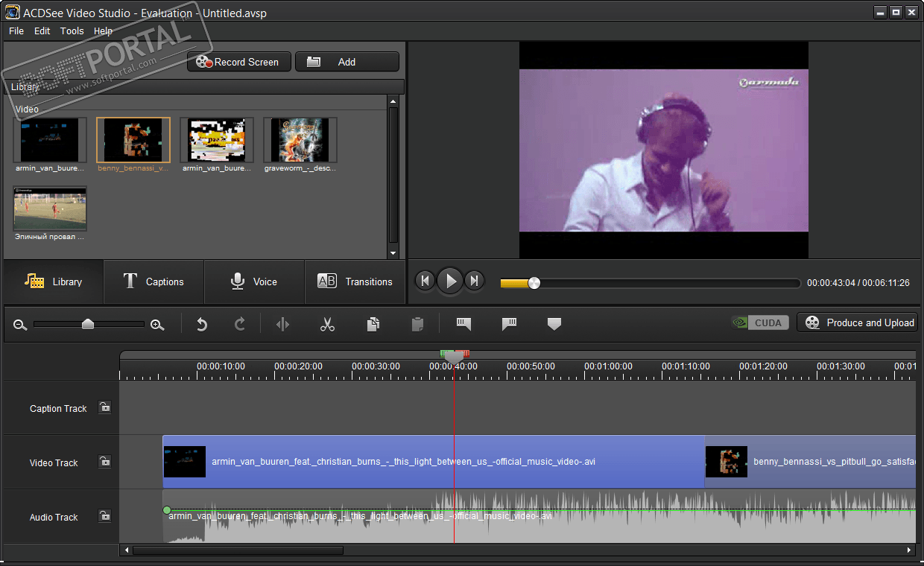This screenshot has height=566, width=924.
Task: Click the Add media button
Action: (x=347, y=62)
